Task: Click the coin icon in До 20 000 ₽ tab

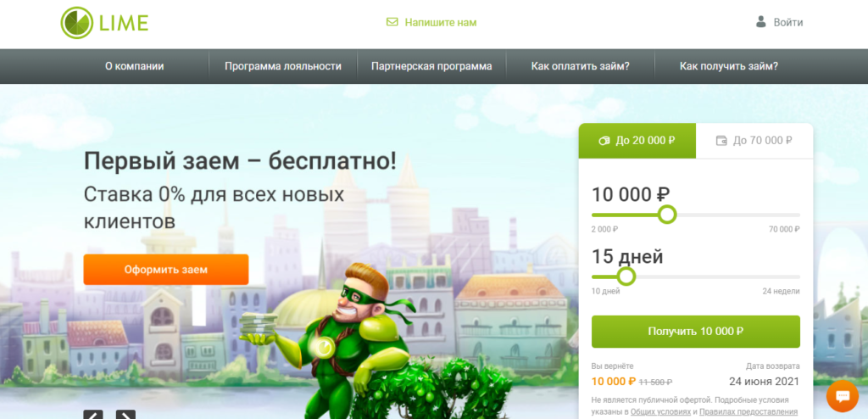Action: [604, 141]
